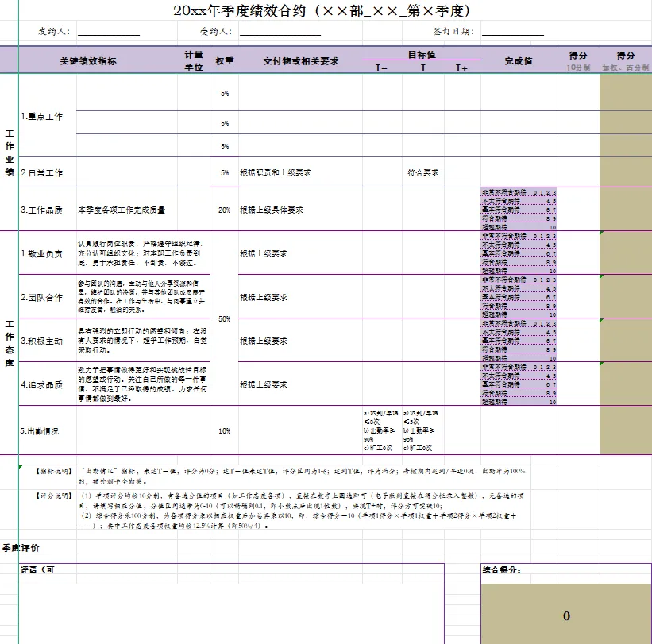Screen dimensions: 652x644
Task: Click the '计量单位' column header
Action: 194,60
